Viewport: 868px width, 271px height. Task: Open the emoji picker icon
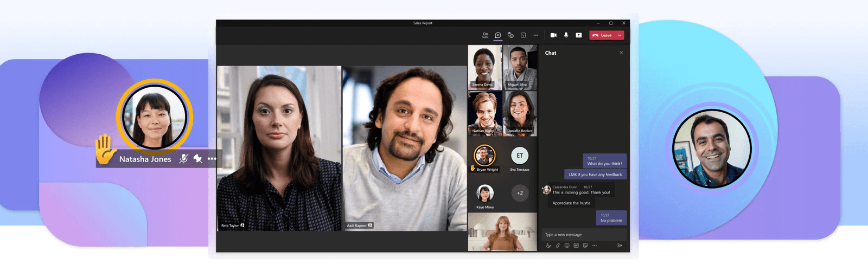pos(567,246)
